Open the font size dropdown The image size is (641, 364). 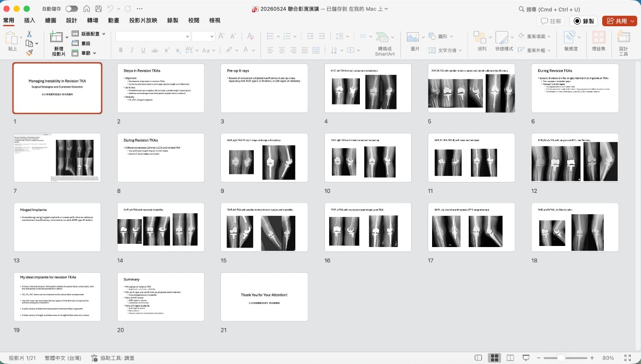pos(212,37)
